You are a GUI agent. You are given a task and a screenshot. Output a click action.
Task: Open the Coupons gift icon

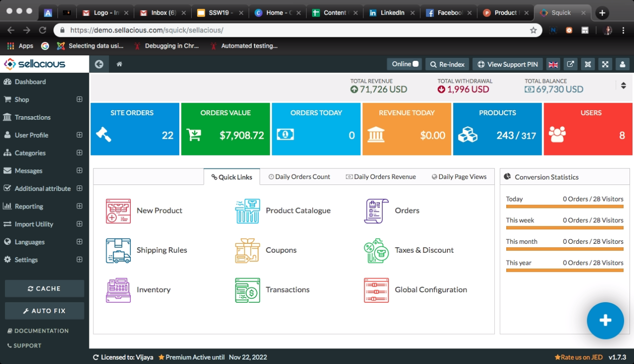point(248,250)
